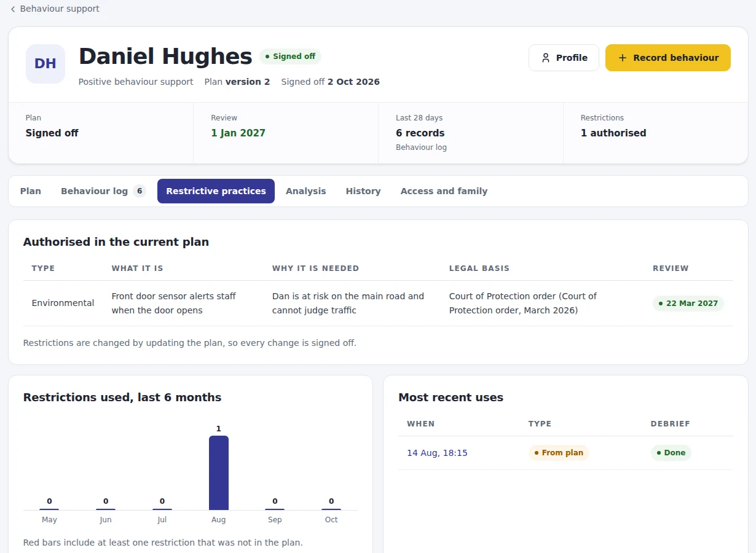The width and height of the screenshot is (756, 553).
Task: Click the DH avatar
Action: tap(45, 64)
